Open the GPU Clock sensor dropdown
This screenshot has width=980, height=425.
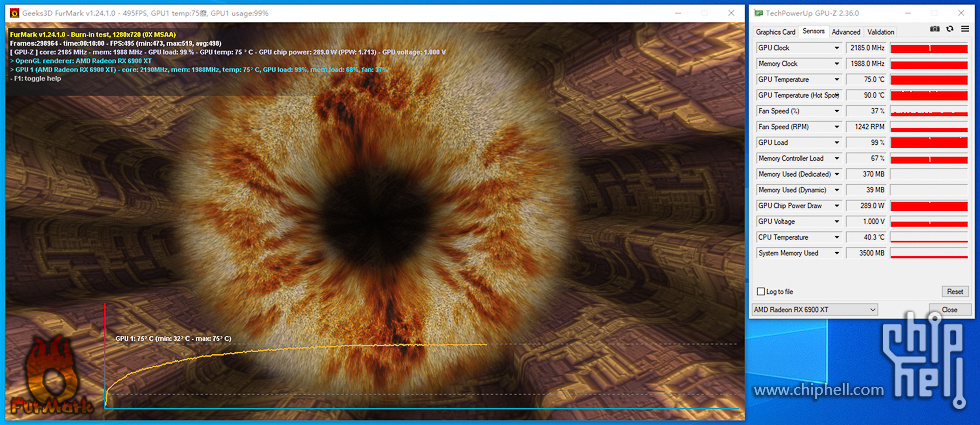tap(836, 48)
